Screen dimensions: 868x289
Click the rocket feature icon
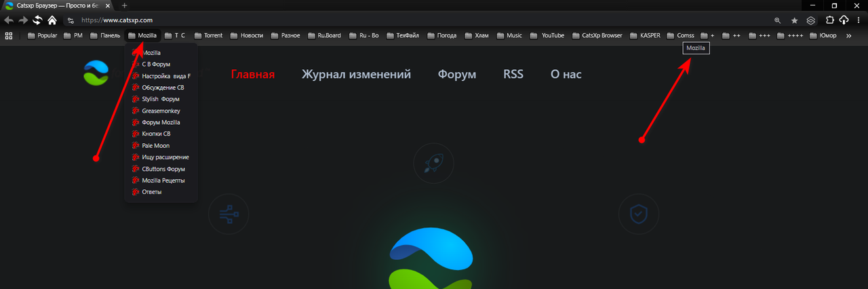coord(433,163)
